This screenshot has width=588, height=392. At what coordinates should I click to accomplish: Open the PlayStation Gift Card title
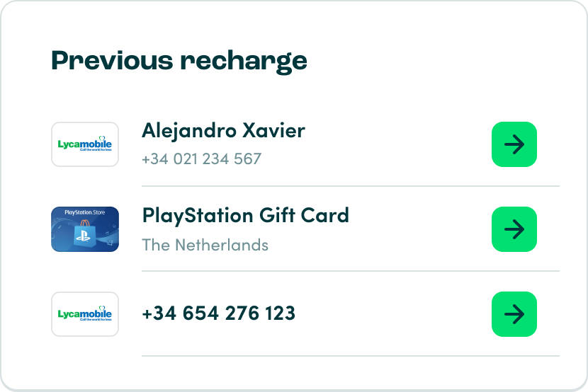[x=245, y=215]
